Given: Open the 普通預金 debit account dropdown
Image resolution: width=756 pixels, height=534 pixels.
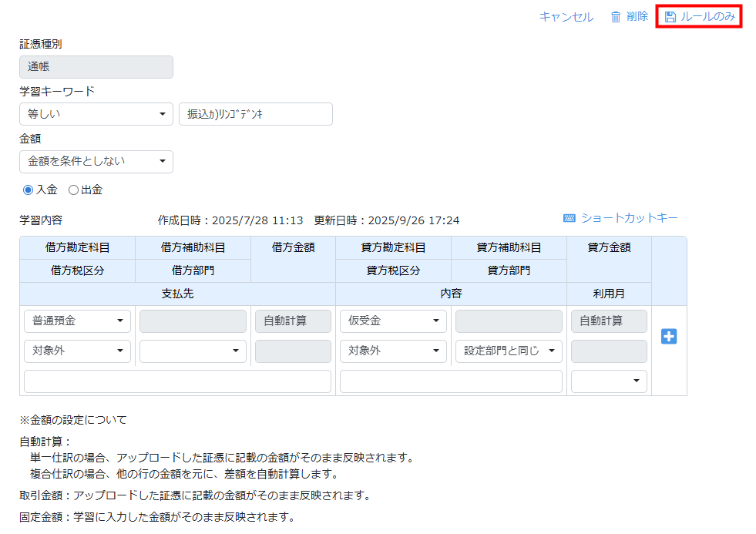Looking at the screenshot, I should pos(77,321).
